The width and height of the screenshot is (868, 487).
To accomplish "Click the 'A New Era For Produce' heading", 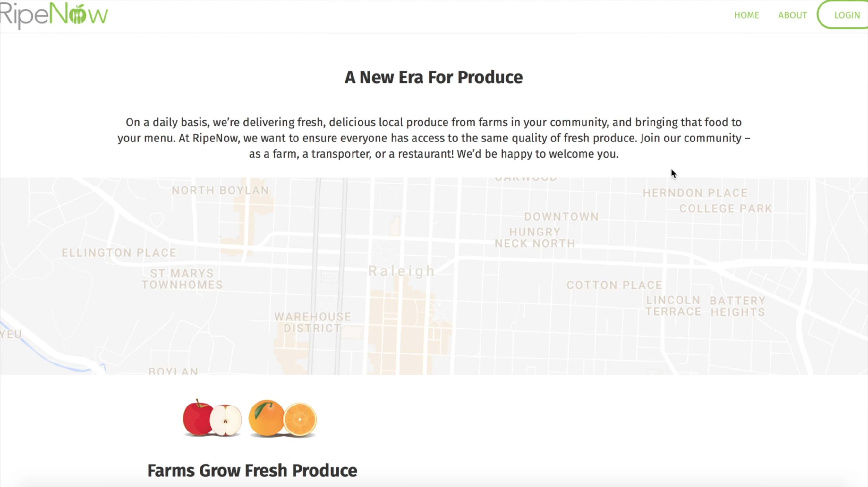I will click(x=433, y=78).
